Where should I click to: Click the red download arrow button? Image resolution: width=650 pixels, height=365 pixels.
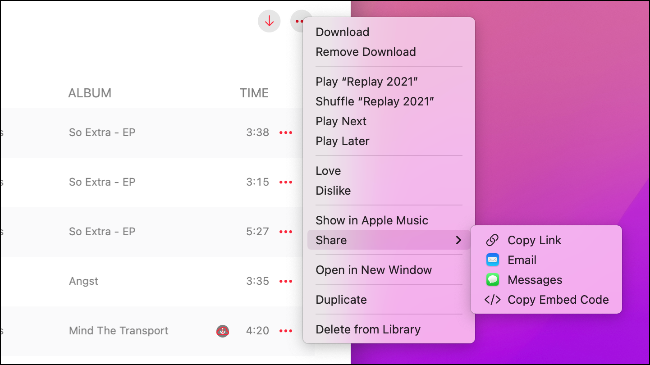coord(269,21)
